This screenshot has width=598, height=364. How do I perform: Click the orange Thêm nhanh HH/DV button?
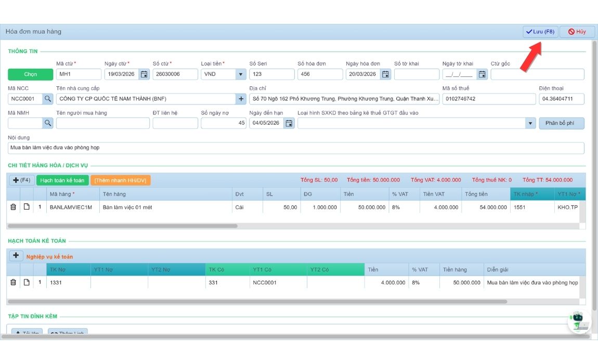121,180
